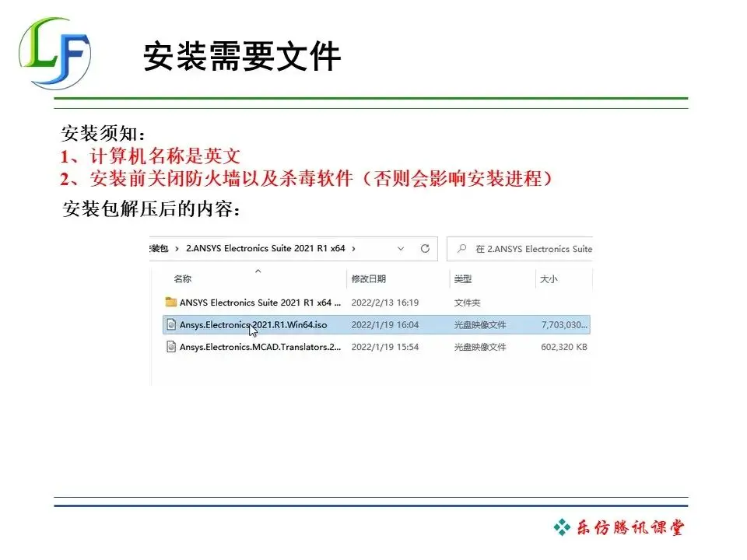The height and width of the screenshot is (560, 747).
Task: Click the 光盘映像文件 type in the MCAD.Translators row
Action: (x=480, y=347)
